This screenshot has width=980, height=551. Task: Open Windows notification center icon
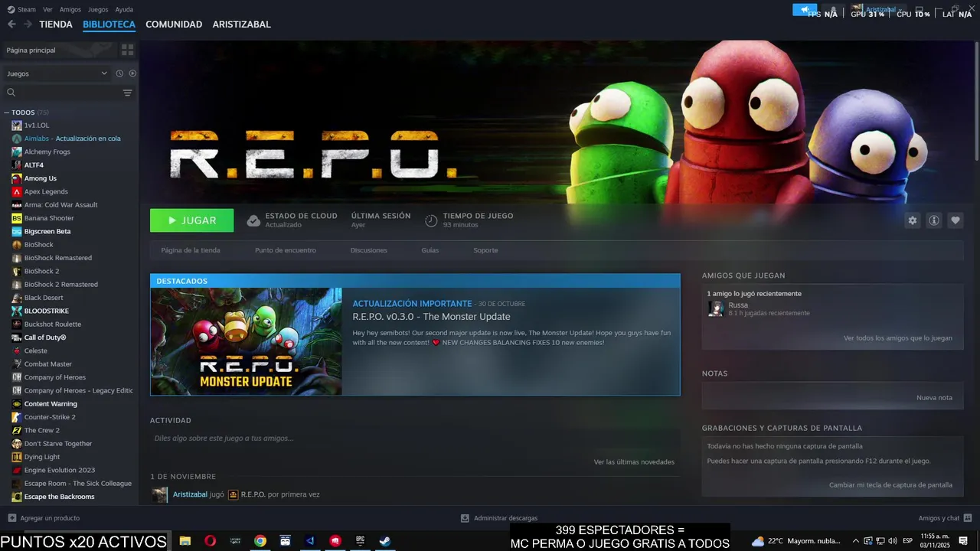(963, 541)
